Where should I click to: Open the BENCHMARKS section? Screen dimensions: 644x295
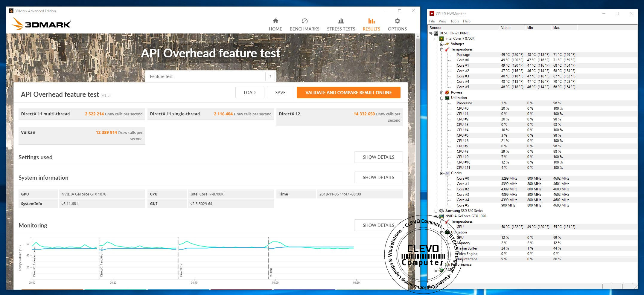[x=304, y=25]
